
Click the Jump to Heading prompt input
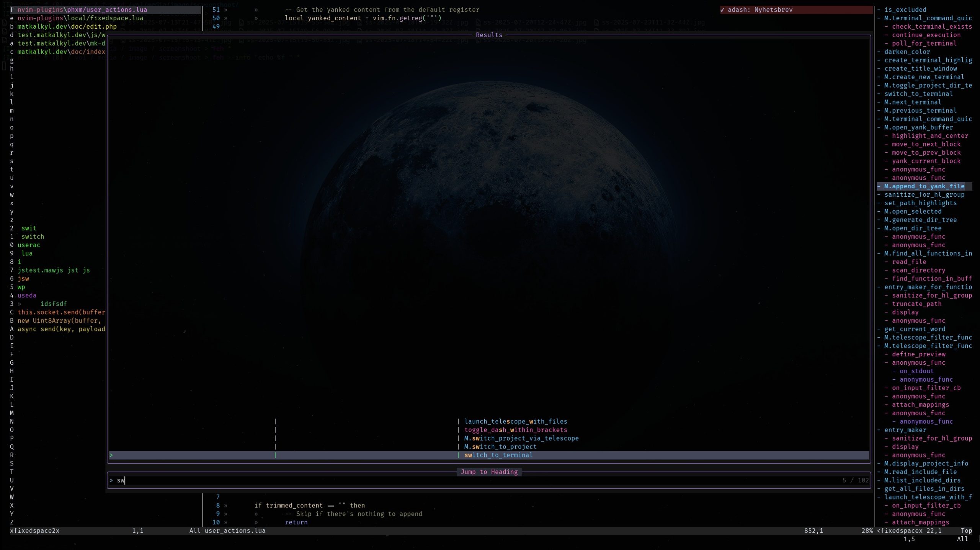pos(488,480)
